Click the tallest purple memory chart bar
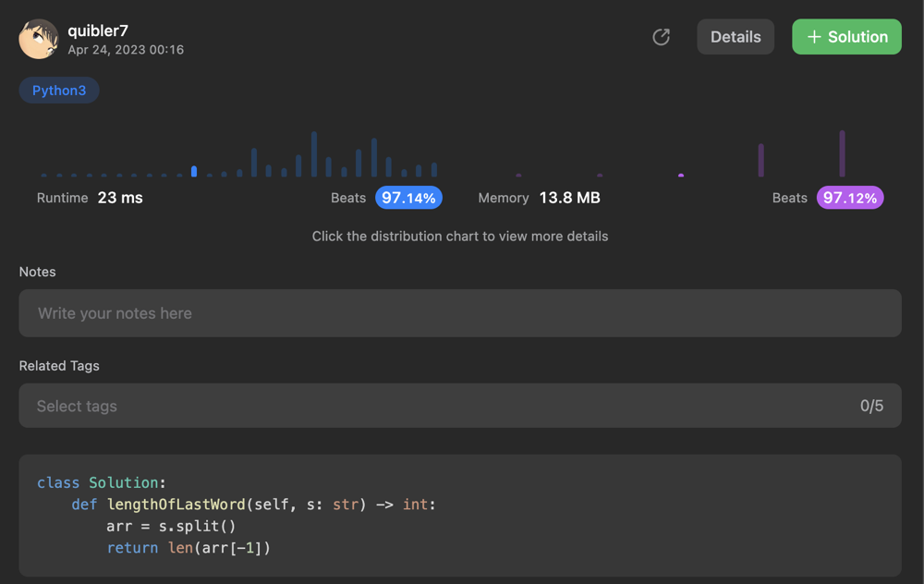Viewport: 924px width, 584px height. pos(842,153)
